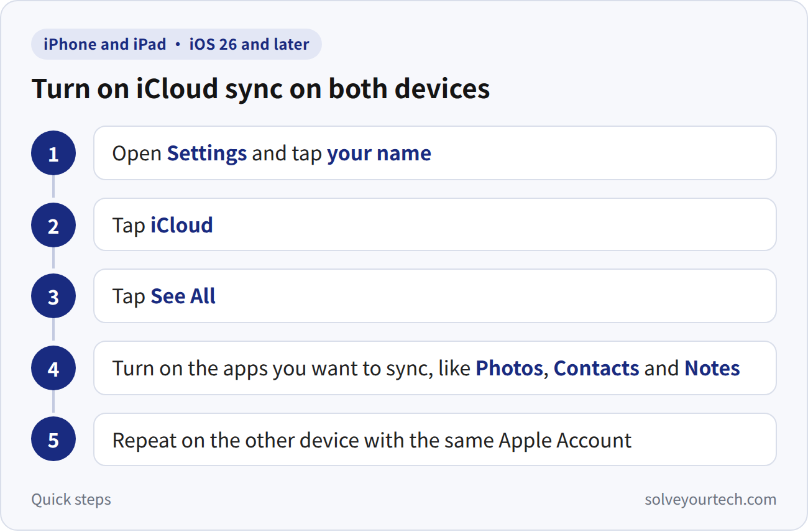808x532 pixels.
Task: Select the card 'Turn on the apps you want to sync'
Action: (435, 368)
